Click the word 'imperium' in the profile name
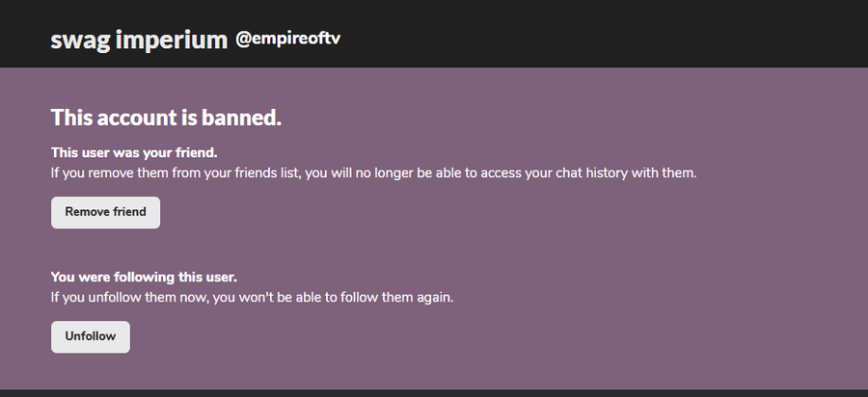This screenshot has height=397, width=868. pos(177,40)
